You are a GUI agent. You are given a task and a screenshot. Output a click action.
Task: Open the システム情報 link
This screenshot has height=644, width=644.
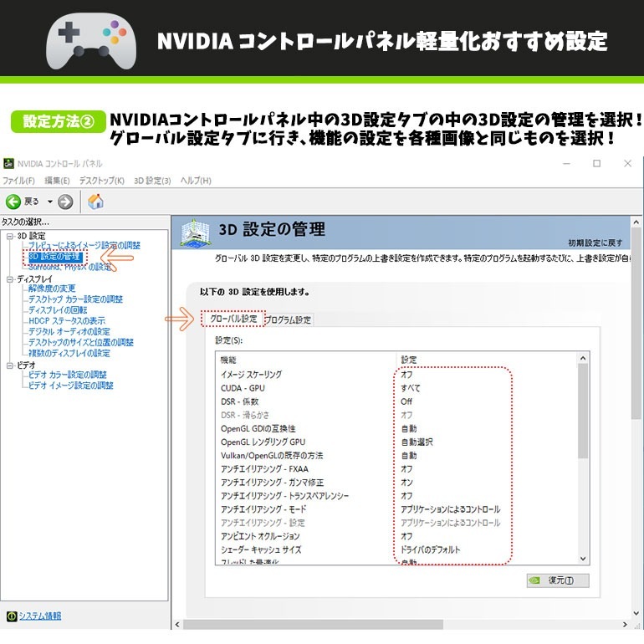40,616
